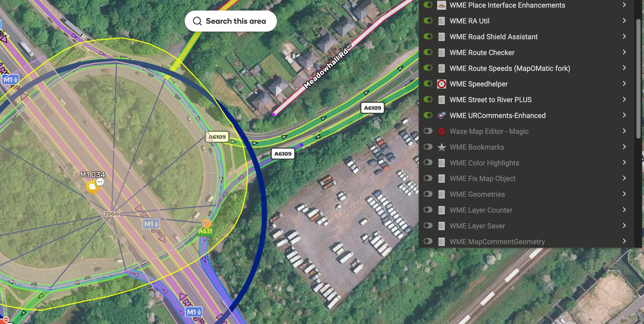The height and width of the screenshot is (324, 644).
Task: Disable the WME Route Checker toggle
Action: 428,52
